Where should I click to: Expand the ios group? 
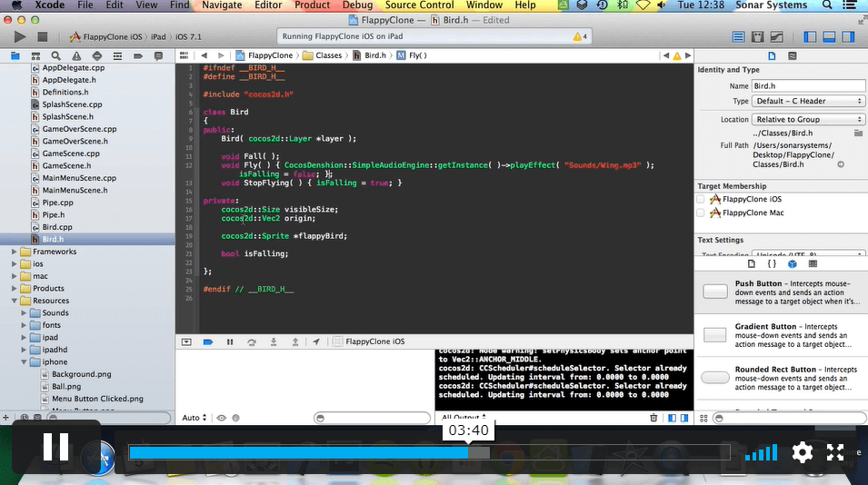coord(14,263)
